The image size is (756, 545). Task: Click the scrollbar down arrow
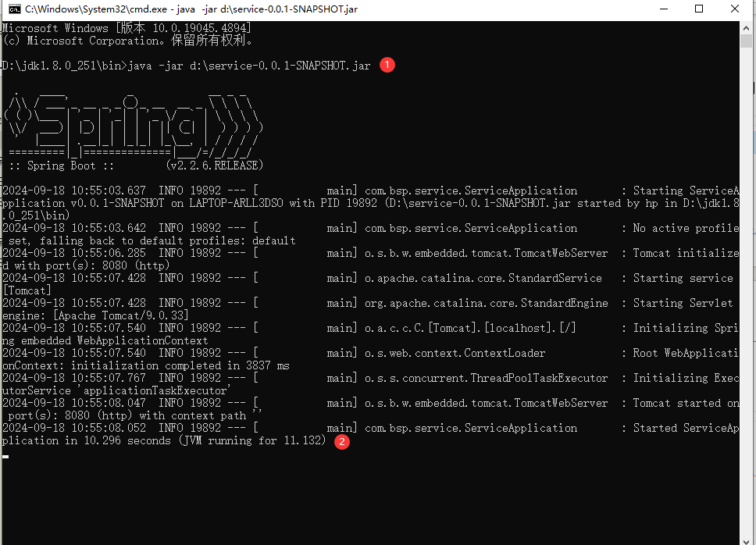coord(747,538)
